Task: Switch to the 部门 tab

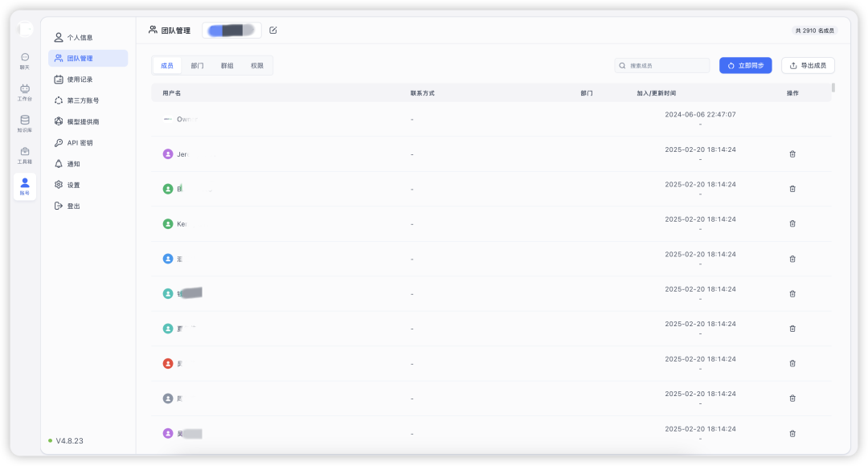Action: pyautogui.click(x=197, y=66)
